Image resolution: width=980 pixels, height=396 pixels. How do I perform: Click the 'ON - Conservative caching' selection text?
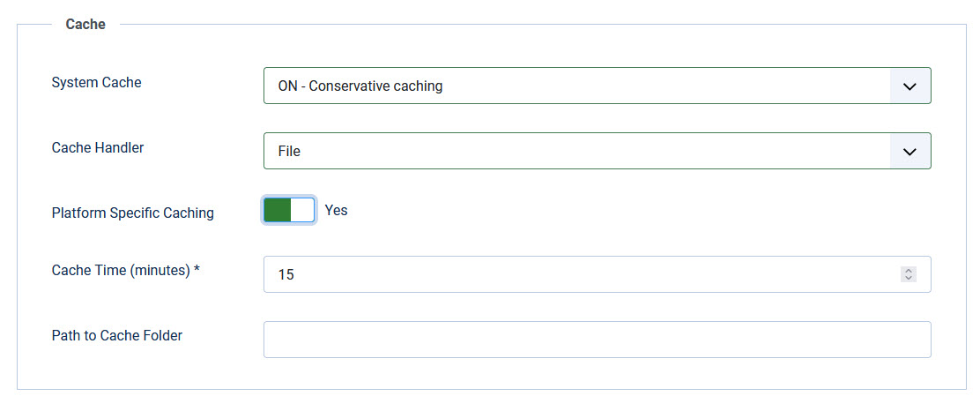(x=360, y=86)
